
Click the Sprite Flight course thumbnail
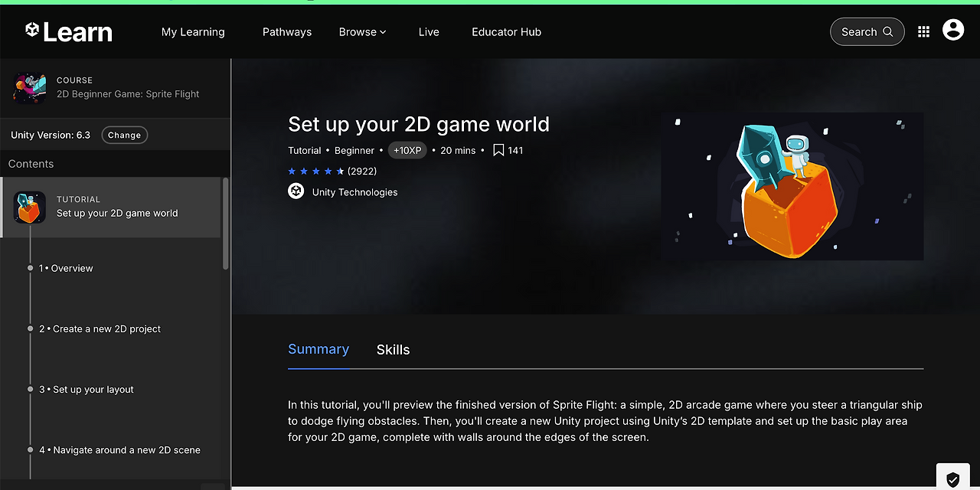pyautogui.click(x=30, y=87)
